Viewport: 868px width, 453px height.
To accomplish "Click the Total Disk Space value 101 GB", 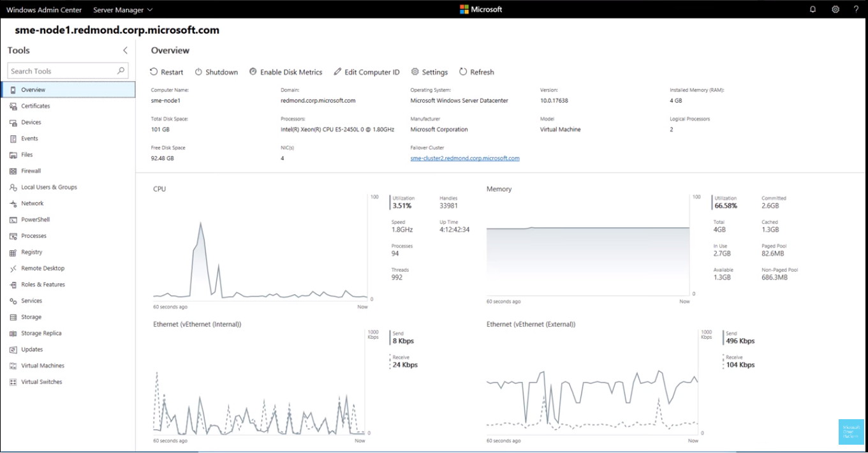I will pyautogui.click(x=160, y=130).
